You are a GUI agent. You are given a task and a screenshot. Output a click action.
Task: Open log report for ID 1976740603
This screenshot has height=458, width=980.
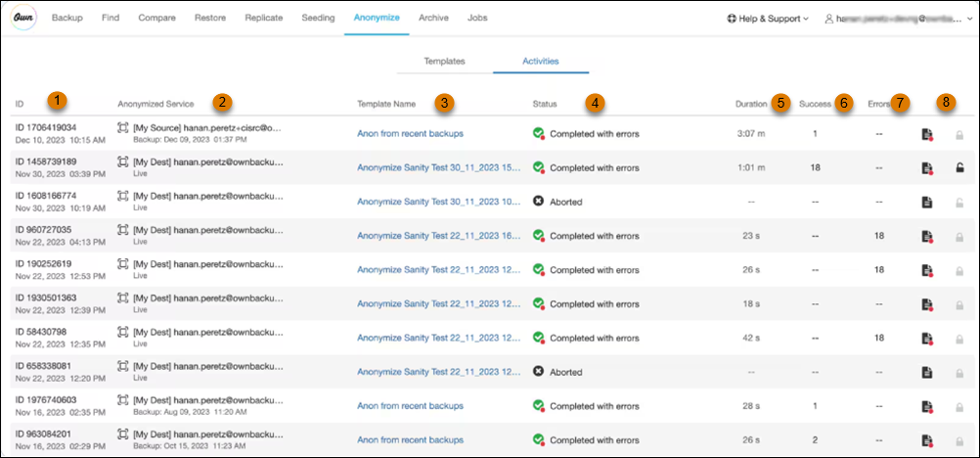coord(927,407)
